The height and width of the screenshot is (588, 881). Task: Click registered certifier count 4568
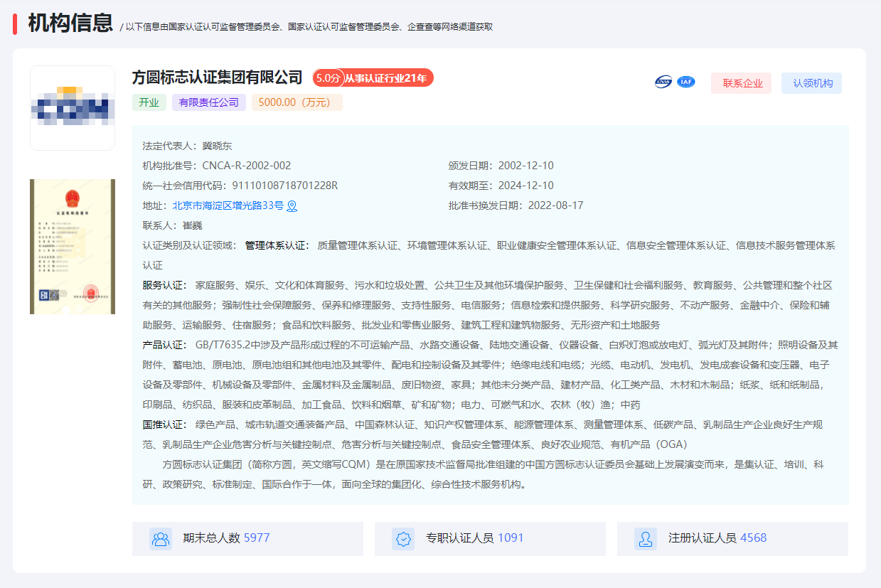[x=753, y=538]
